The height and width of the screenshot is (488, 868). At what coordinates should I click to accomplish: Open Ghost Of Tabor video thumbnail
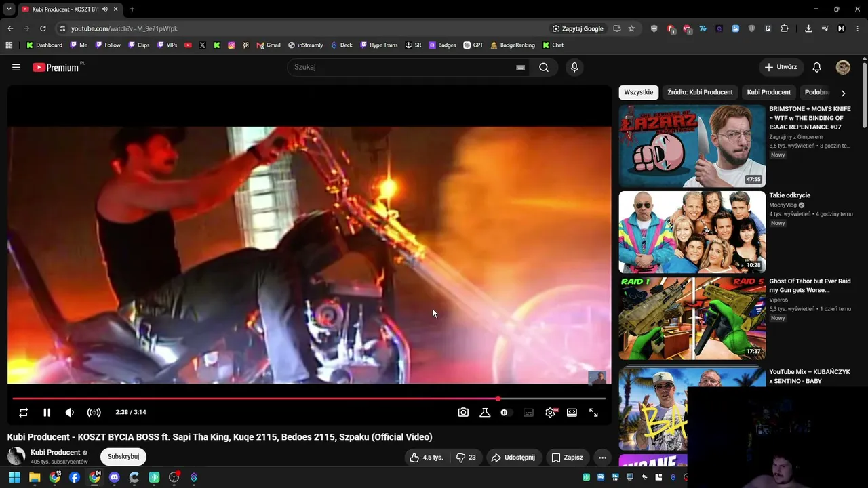(x=692, y=318)
